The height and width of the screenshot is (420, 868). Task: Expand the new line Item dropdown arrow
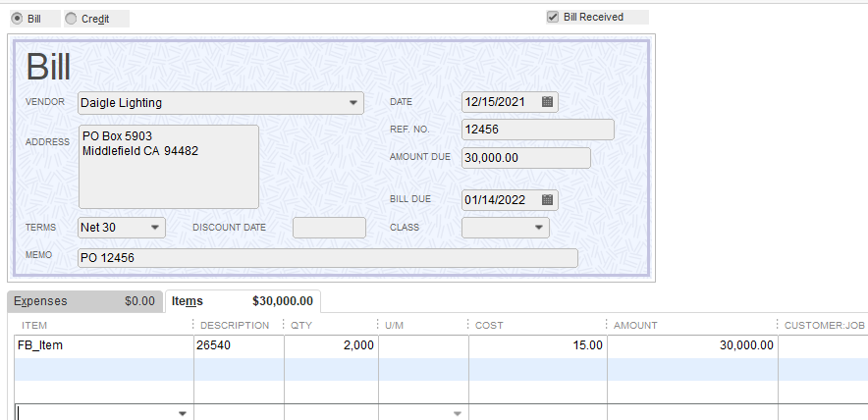(182, 413)
